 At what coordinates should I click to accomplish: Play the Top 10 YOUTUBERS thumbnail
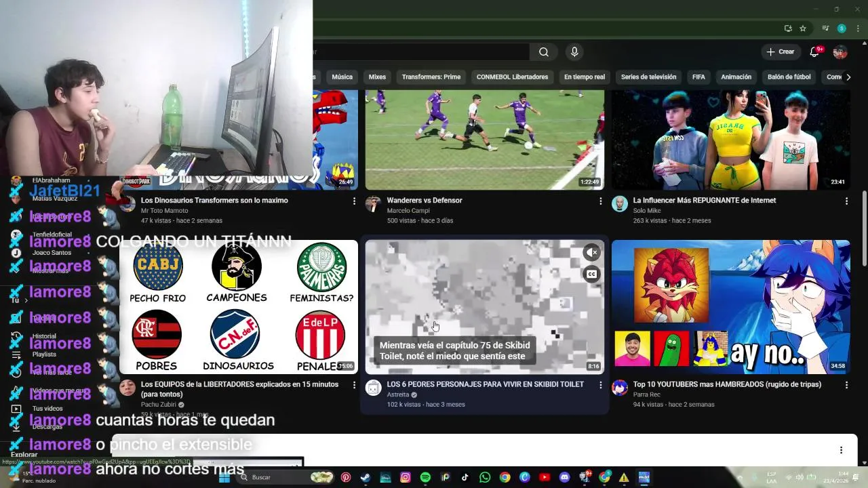[x=730, y=306]
